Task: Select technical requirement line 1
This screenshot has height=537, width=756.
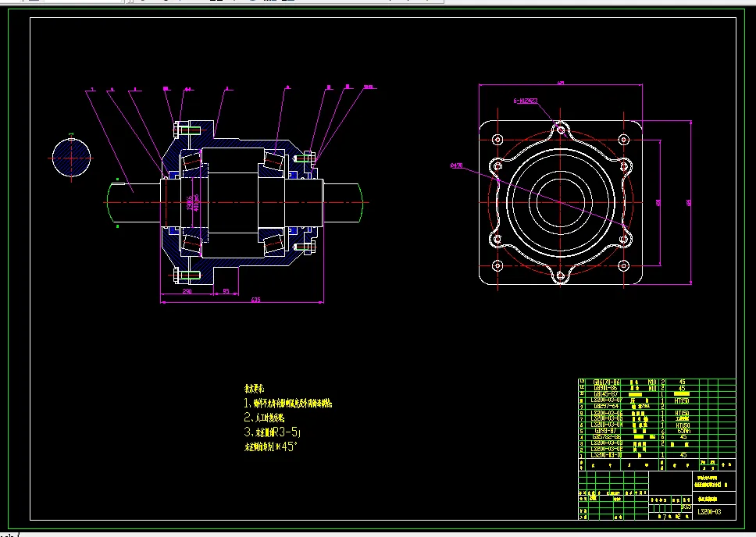Action: (x=288, y=403)
